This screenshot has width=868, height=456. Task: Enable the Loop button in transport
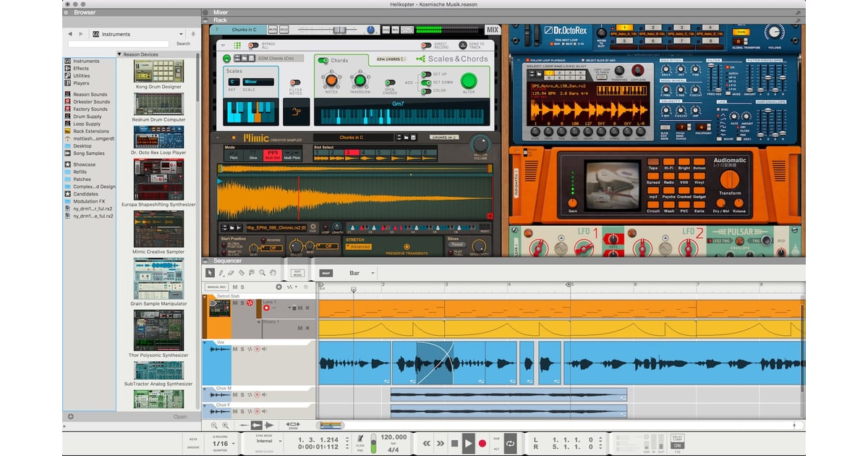tap(511, 443)
